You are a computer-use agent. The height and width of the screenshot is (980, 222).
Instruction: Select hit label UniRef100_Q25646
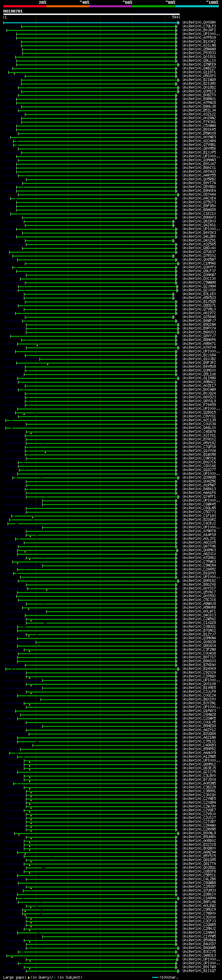199,317
